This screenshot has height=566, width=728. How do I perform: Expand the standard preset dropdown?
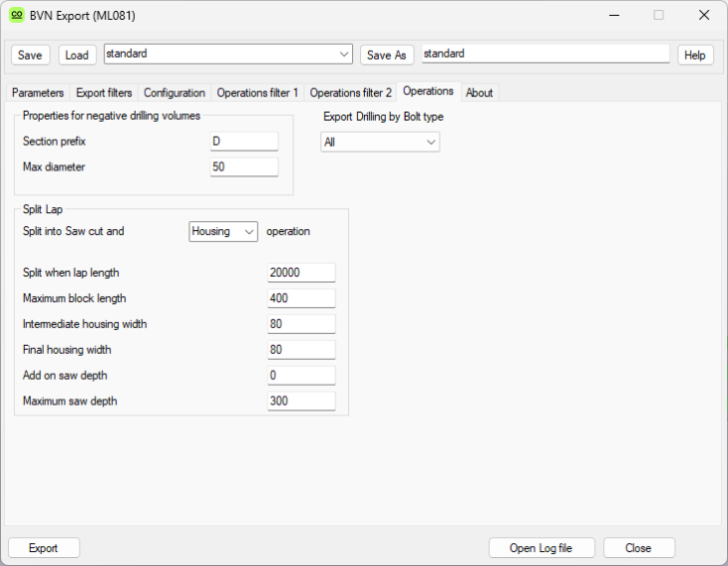pos(344,54)
